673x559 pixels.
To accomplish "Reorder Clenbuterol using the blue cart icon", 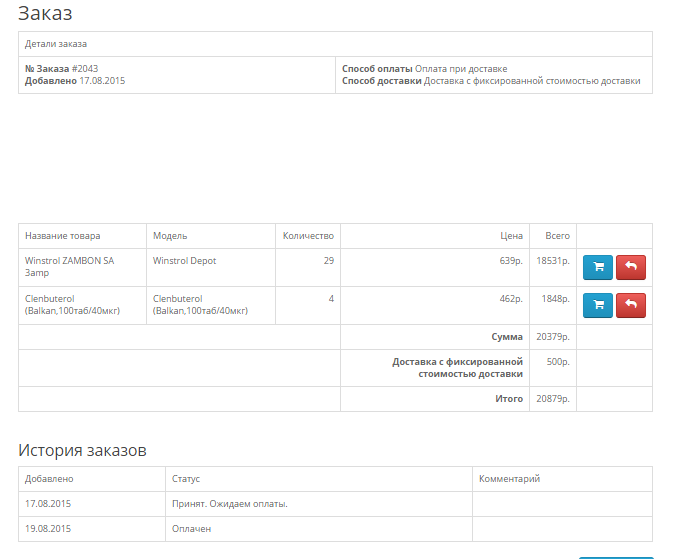I will coord(597,305).
